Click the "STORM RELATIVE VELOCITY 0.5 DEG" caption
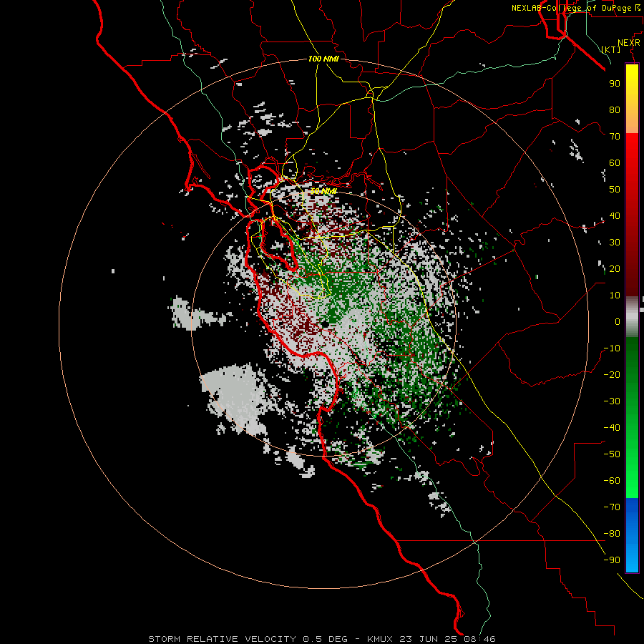 248,639
